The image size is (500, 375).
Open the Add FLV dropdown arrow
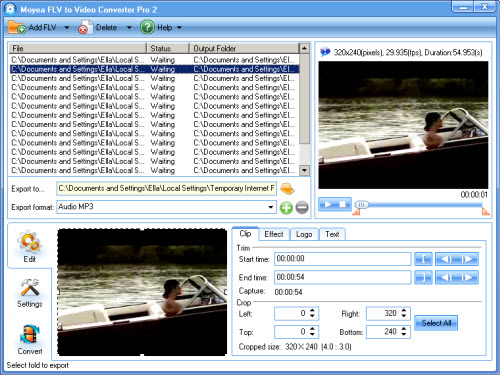coord(67,28)
